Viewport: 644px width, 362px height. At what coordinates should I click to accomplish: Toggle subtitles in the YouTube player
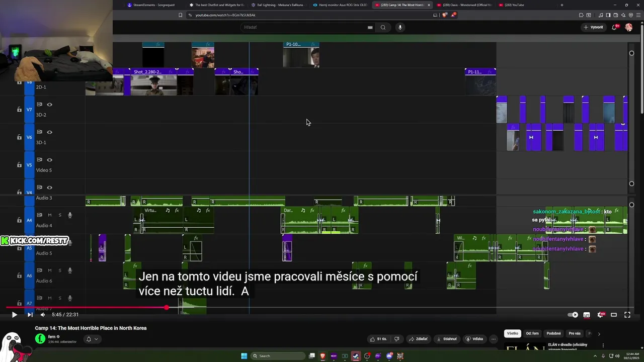587,315
